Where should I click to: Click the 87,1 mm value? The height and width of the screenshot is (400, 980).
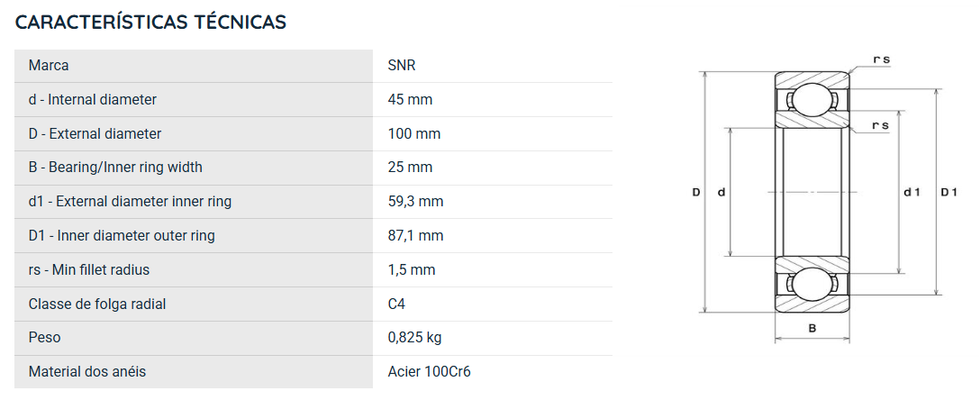pyautogui.click(x=415, y=236)
